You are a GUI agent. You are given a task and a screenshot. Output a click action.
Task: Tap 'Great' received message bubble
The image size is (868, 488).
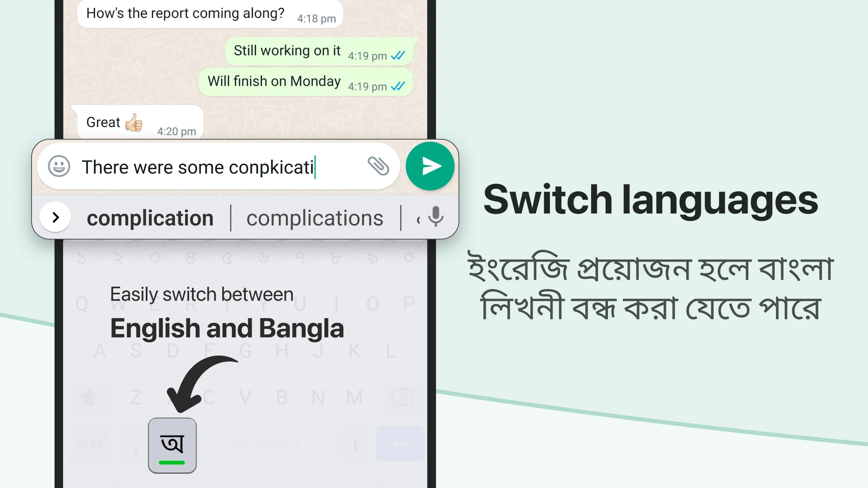coord(138,123)
